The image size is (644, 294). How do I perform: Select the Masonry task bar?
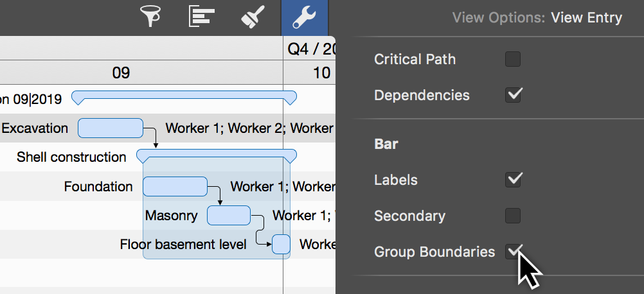click(228, 216)
